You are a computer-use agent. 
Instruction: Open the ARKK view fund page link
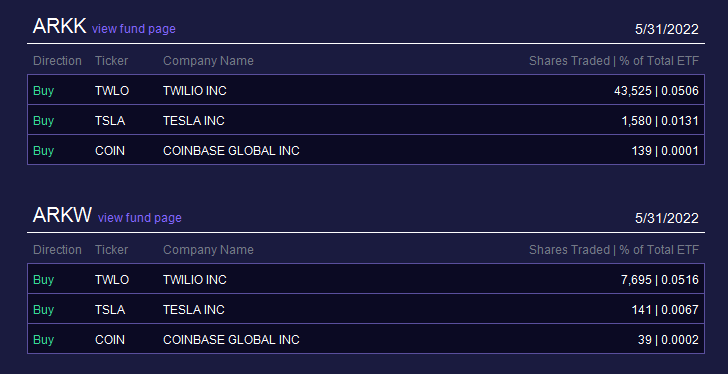point(134,29)
